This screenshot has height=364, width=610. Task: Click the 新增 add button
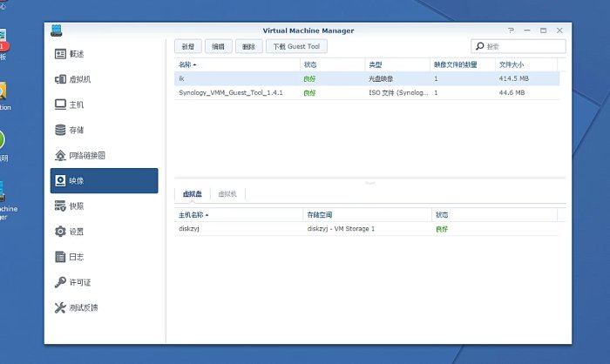coord(188,46)
